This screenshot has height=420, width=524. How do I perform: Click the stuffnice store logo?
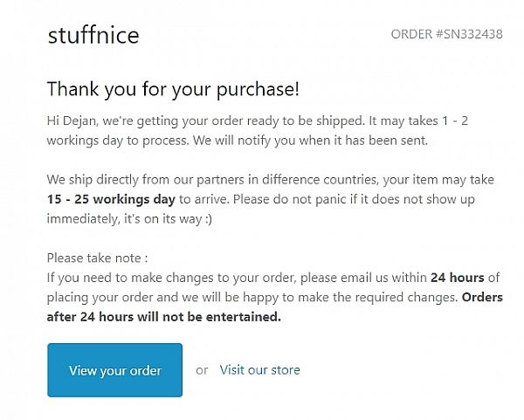(93, 35)
